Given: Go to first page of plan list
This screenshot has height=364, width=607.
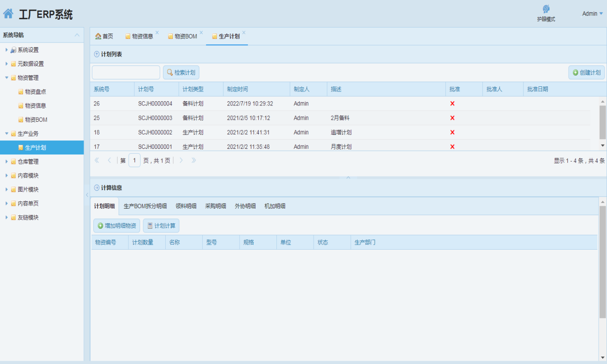Looking at the screenshot, I should (x=97, y=161).
